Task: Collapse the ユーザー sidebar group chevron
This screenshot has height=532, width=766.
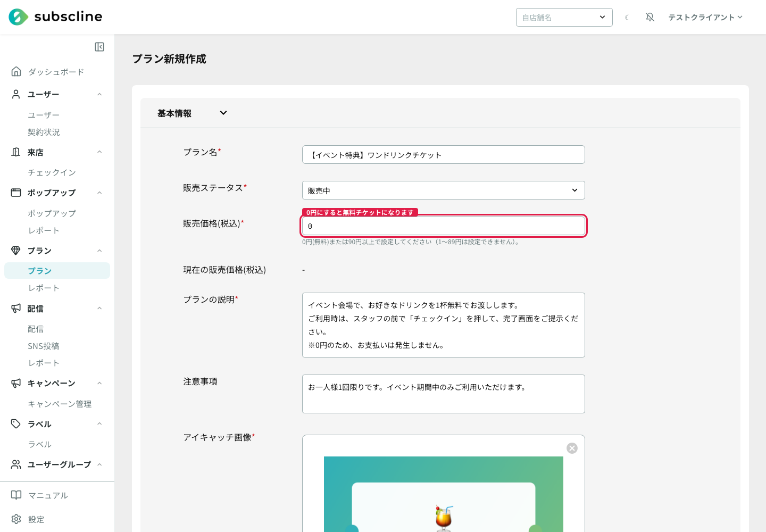Action: pos(99,94)
